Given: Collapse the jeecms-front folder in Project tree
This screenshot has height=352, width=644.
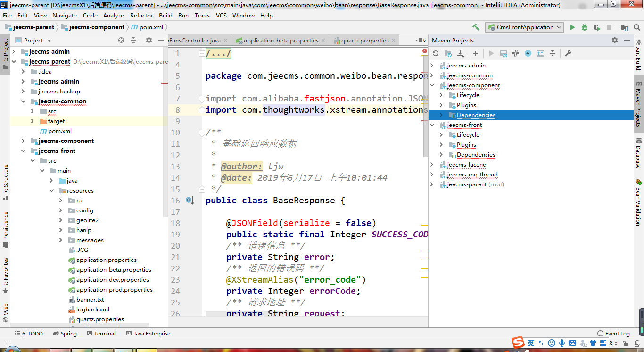Looking at the screenshot, I should (x=23, y=151).
